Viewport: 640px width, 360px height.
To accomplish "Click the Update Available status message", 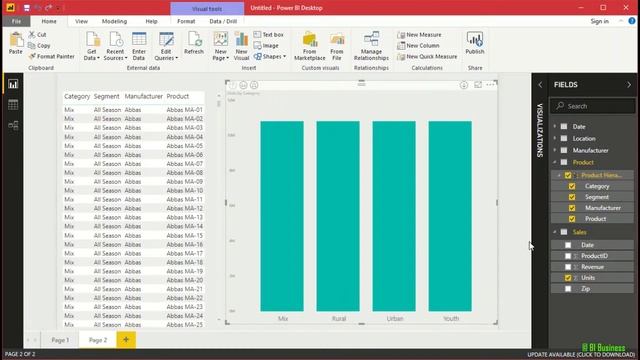I will 581,355.
